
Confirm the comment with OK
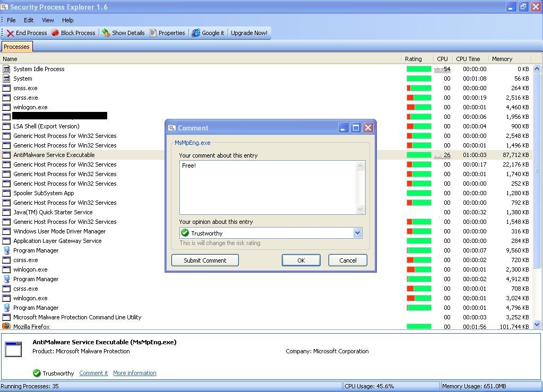click(301, 260)
